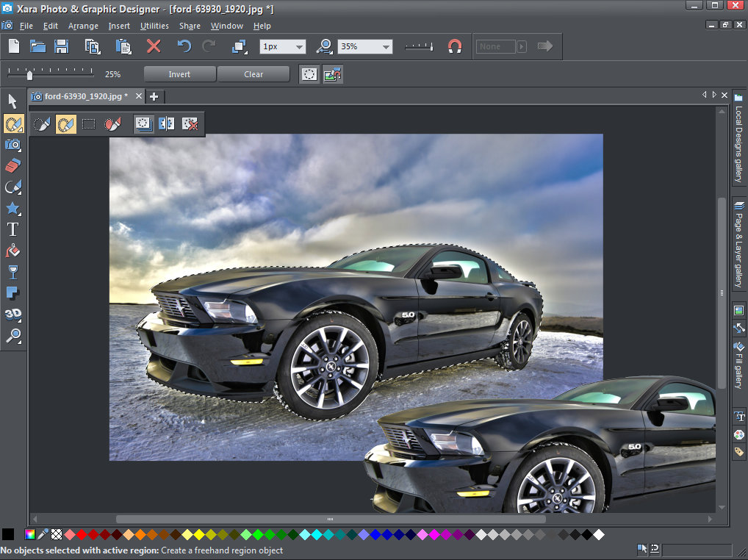Select the Eraser tool
748x560 pixels.
point(12,166)
